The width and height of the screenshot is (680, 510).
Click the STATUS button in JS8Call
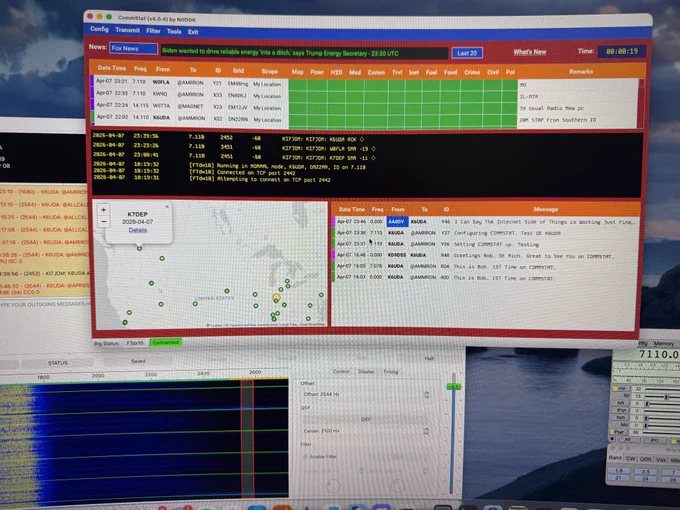point(58,363)
